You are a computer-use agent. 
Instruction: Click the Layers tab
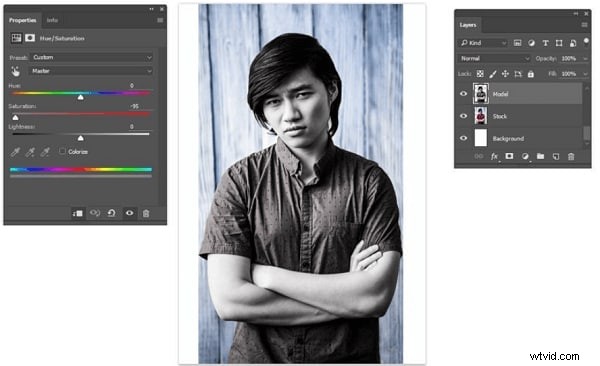click(x=468, y=25)
